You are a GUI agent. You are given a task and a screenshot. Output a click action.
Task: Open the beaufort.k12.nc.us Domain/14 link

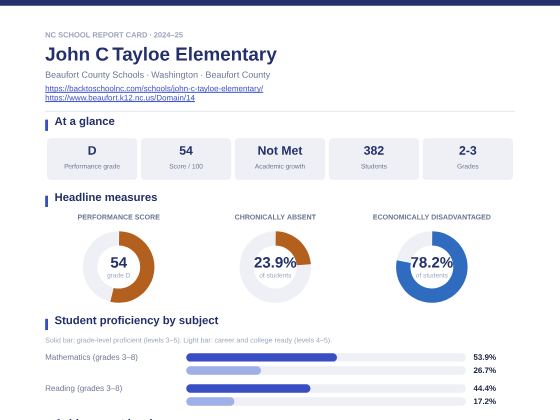click(x=120, y=98)
